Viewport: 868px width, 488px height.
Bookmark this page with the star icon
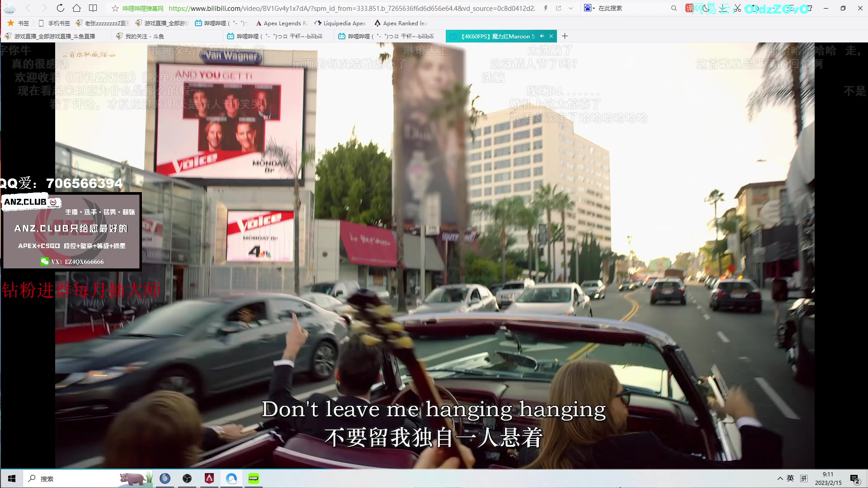tap(115, 8)
